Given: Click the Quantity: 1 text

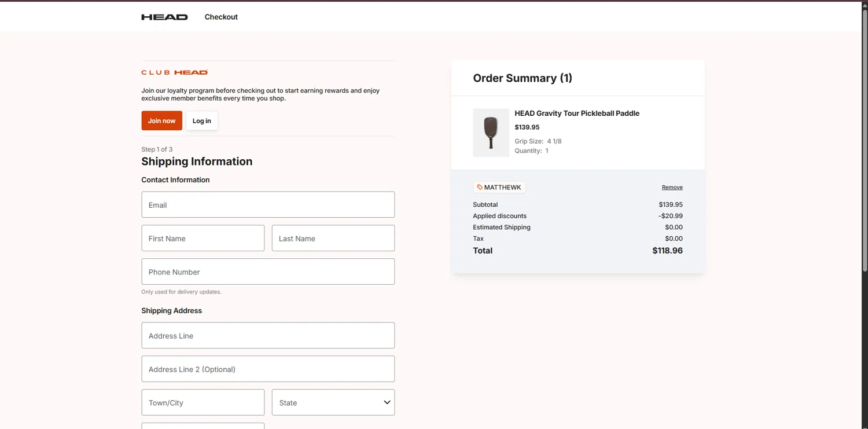Looking at the screenshot, I should [531, 151].
